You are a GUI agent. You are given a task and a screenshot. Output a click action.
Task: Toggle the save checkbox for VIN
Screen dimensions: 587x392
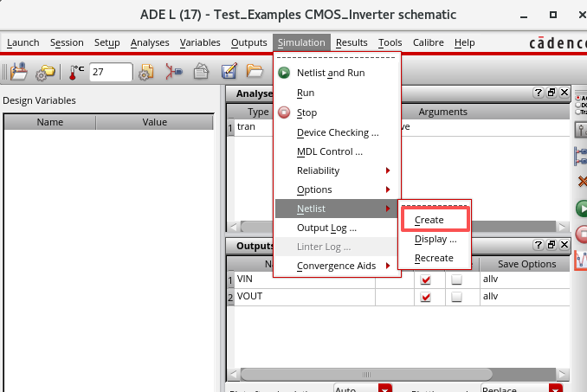[456, 280]
